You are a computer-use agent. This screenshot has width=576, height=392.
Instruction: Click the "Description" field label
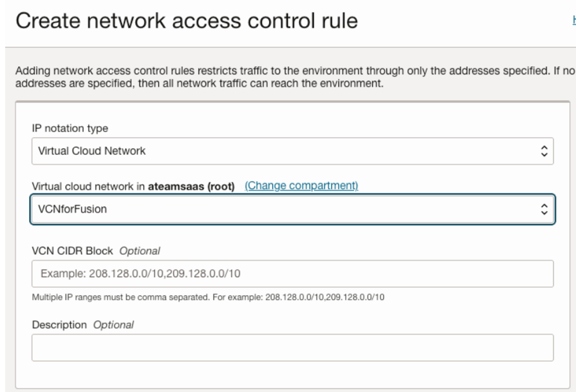click(x=59, y=325)
